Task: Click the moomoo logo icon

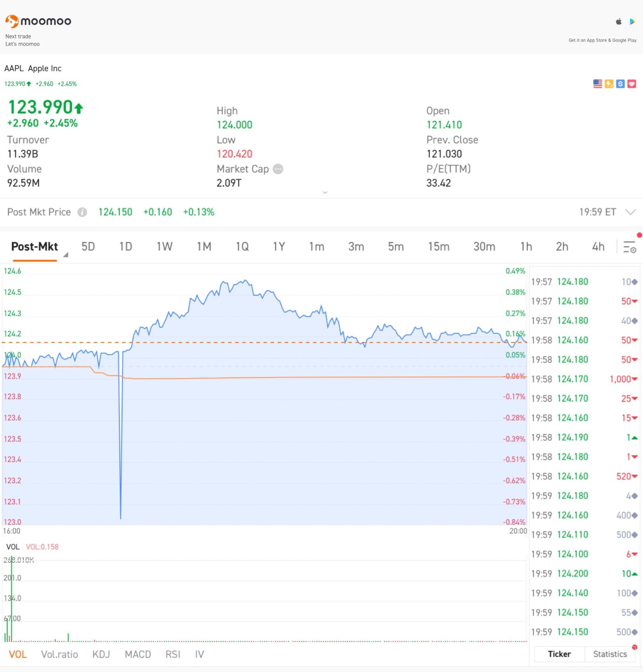Action: (x=12, y=21)
